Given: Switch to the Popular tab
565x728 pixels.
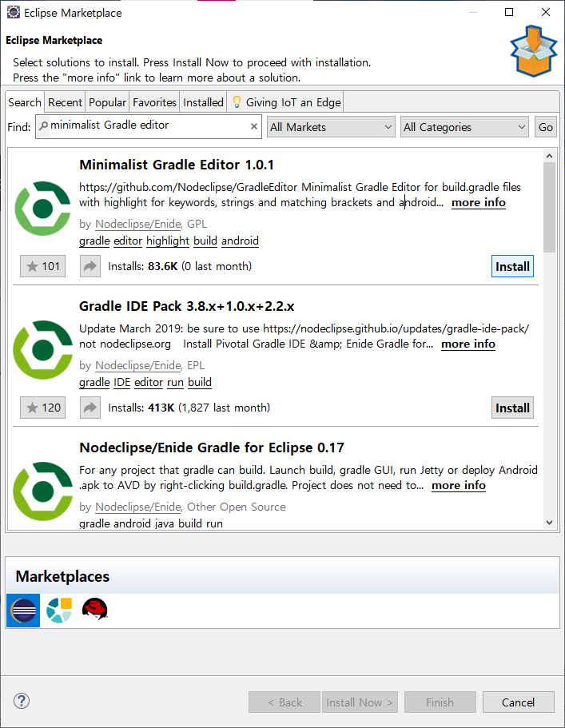Looking at the screenshot, I should [x=107, y=102].
